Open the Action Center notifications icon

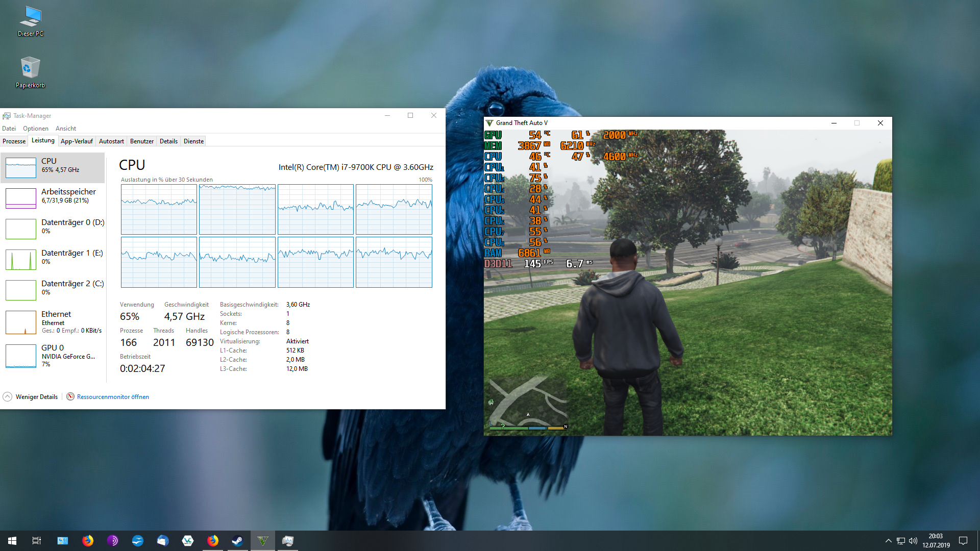pyautogui.click(x=963, y=541)
